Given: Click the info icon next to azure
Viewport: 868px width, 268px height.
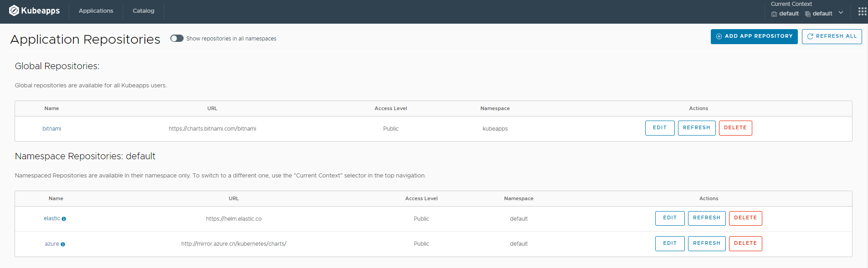Looking at the screenshot, I should (x=63, y=244).
